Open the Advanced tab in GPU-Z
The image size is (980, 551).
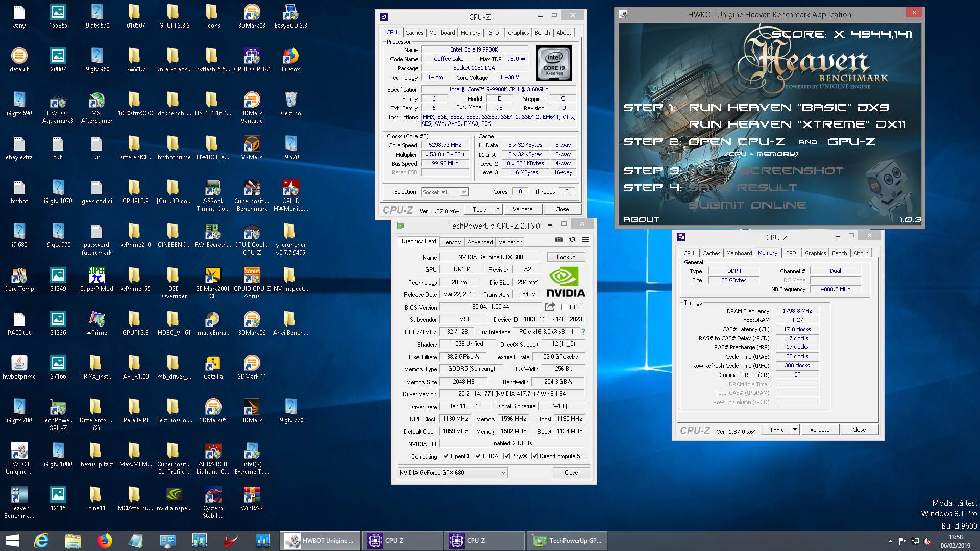[x=480, y=242]
